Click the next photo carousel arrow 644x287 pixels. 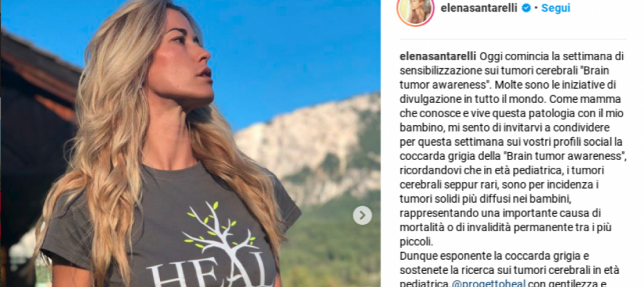362,215
